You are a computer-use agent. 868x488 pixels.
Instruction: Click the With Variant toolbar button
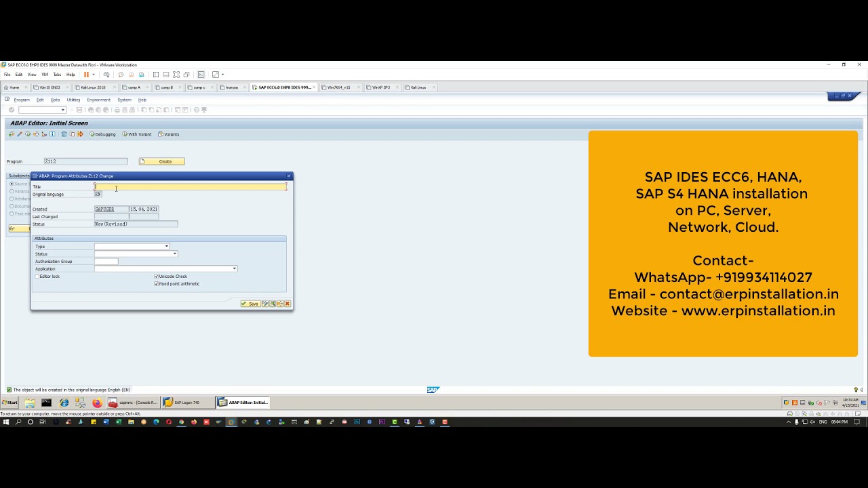(x=137, y=134)
